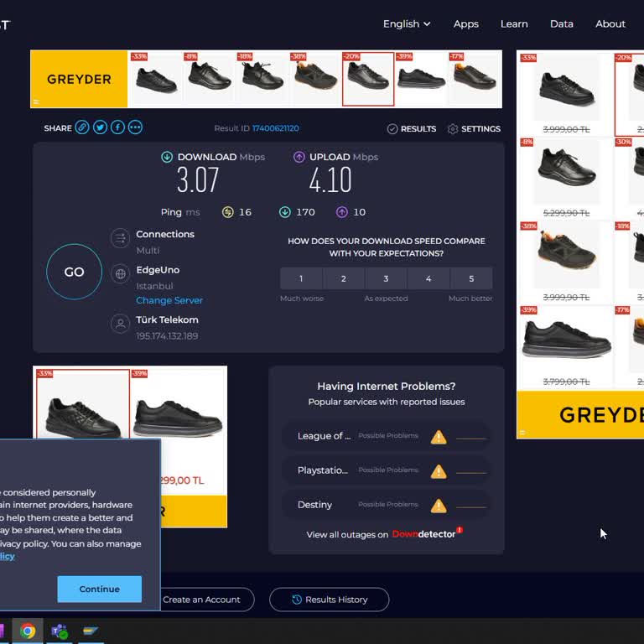
Task: Click the upload latency icon beside 10
Action: 342,212
